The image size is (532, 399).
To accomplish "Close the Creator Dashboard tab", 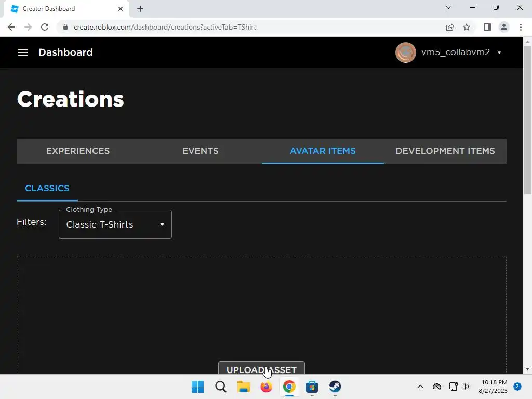I will point(121,9).
